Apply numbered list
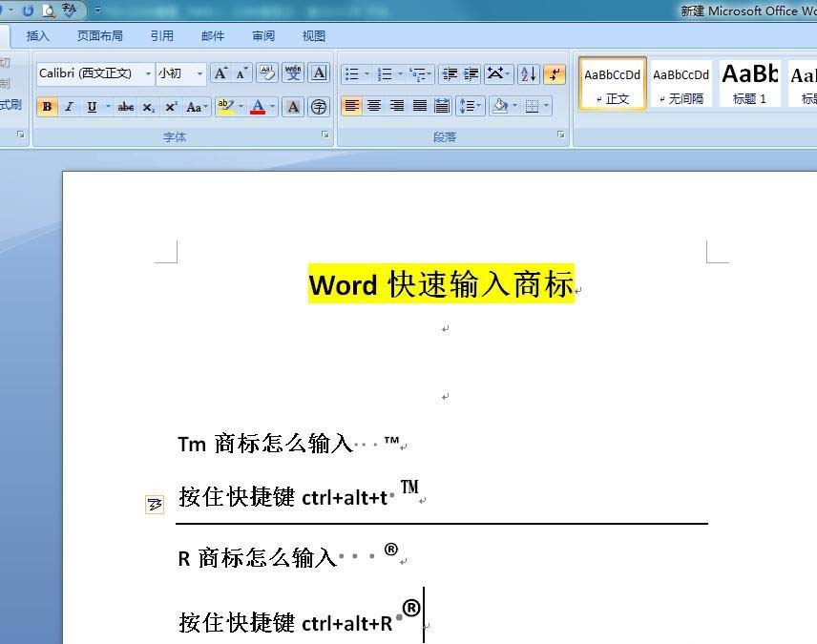The width and height of the screenshot is (817, 644). tap(385, 74)
